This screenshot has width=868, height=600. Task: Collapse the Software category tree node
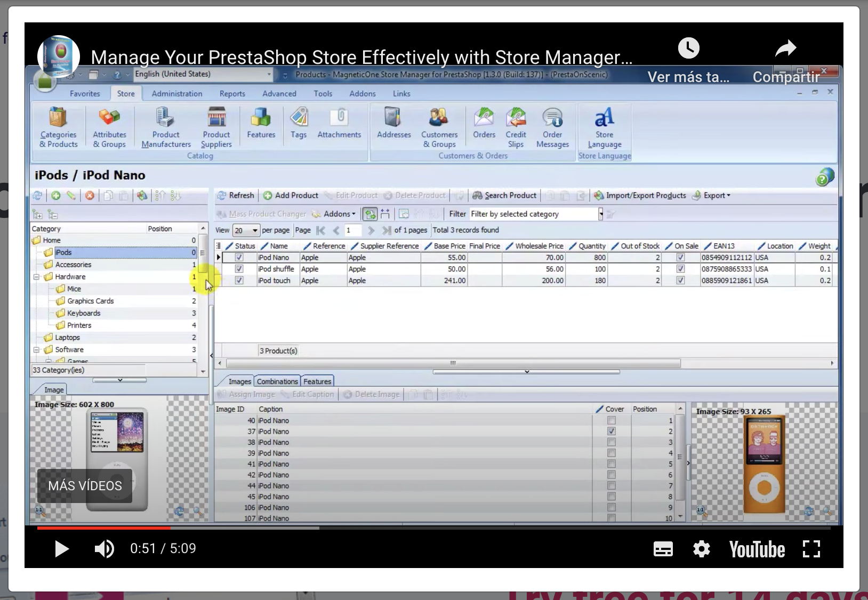[36, 350]
